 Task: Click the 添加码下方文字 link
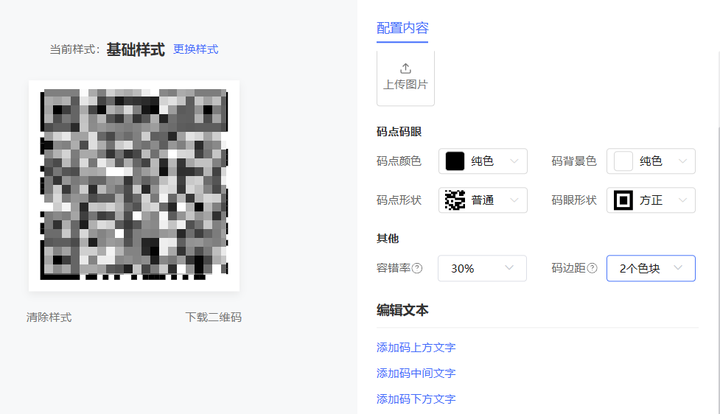point(416,399)
